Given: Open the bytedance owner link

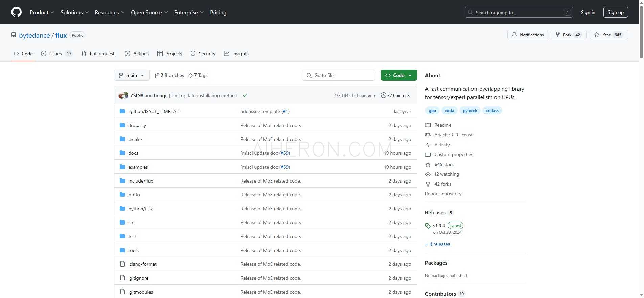Looking at the screenshot, I should coord(34,35).
